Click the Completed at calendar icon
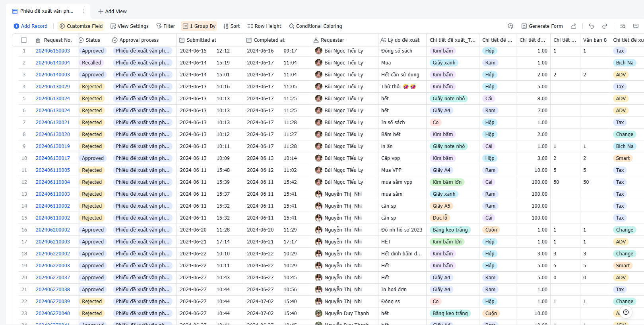 point(249,40)
